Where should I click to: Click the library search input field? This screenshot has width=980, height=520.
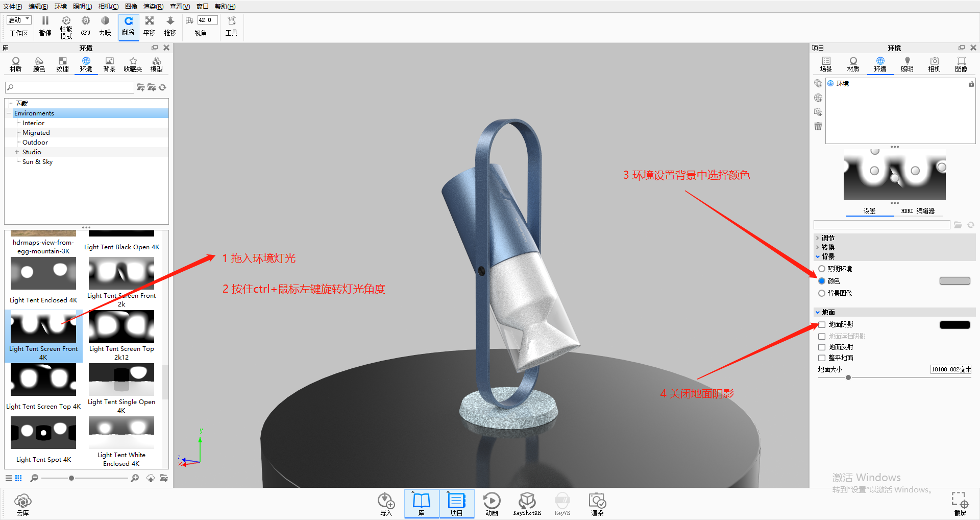pos(69,87)
